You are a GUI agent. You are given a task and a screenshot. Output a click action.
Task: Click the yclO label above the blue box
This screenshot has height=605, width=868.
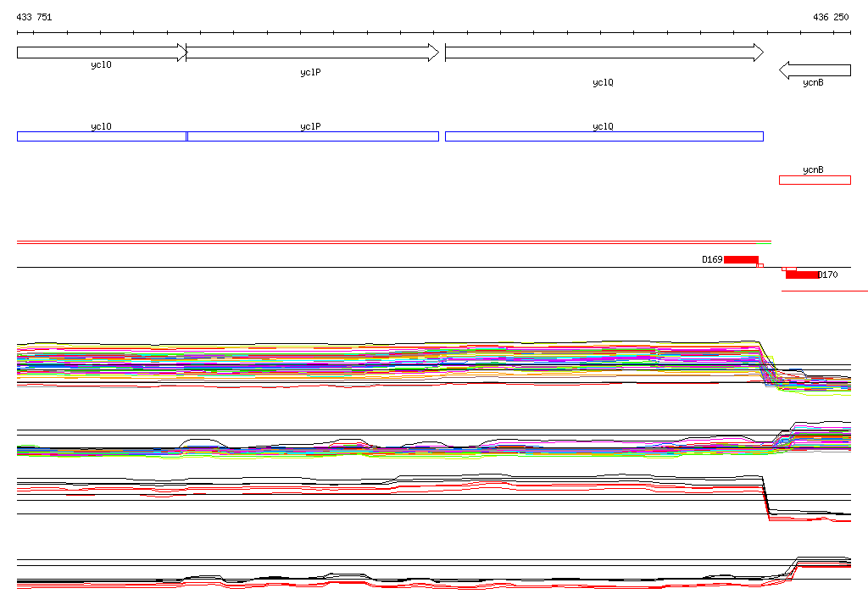[x=102, y=126]
